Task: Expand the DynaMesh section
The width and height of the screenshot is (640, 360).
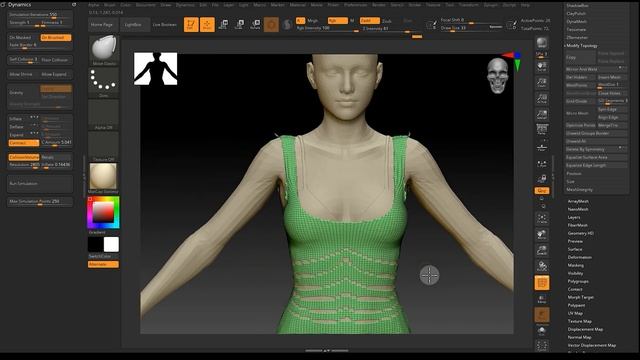Action: click(576, 22)
